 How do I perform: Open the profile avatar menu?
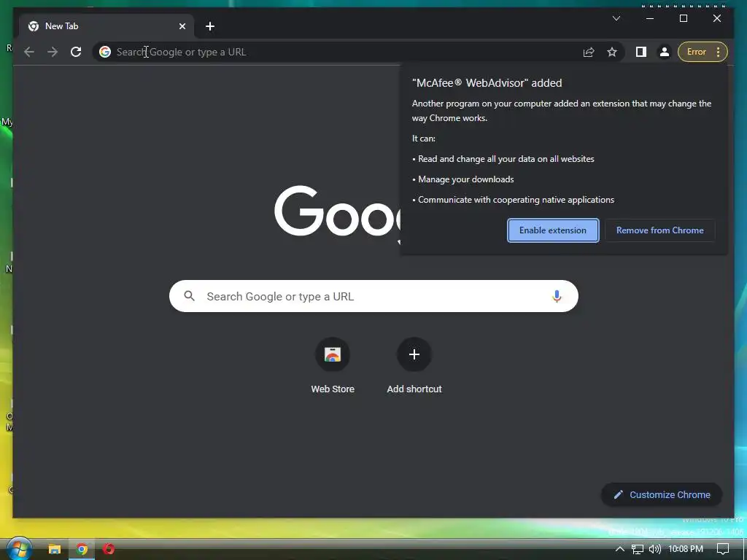(665, 52)
